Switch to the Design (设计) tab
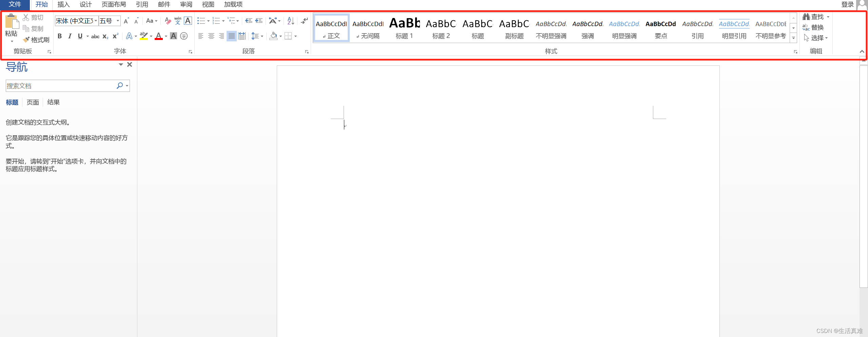868x337 pixels. coord(85,4)
